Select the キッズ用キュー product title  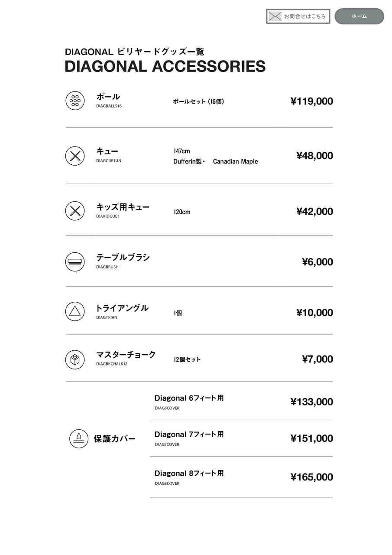123,207
